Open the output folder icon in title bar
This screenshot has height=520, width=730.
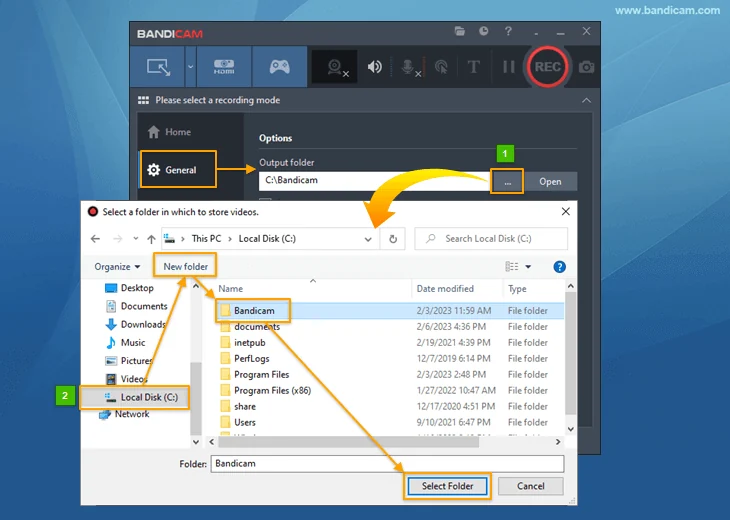pos(460,31)
